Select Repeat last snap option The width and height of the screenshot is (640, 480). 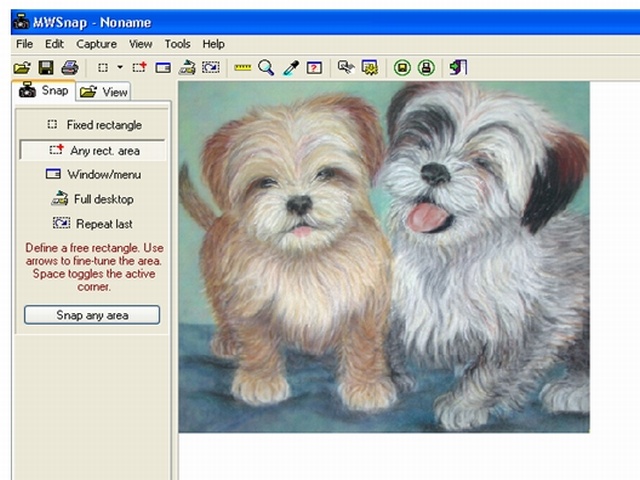click(x=93, y=224)
